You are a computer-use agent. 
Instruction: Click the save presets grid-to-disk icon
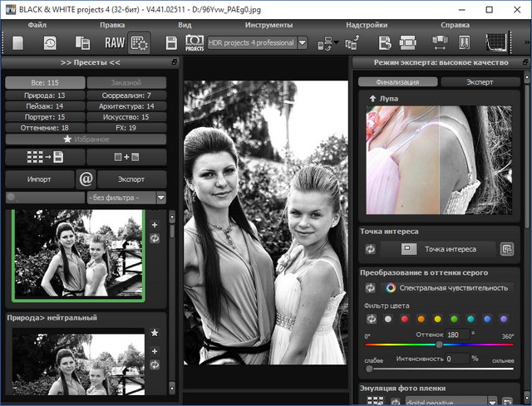click(44, 157)
